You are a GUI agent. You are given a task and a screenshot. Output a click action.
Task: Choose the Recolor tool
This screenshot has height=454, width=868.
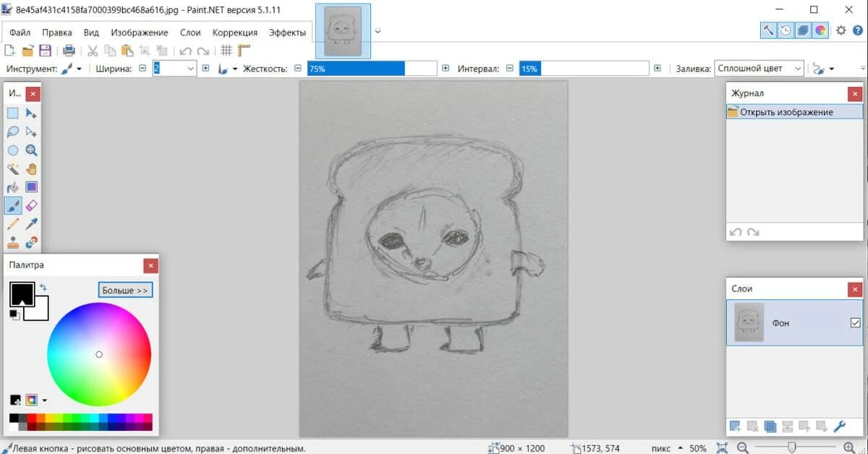tap(31, 243)
